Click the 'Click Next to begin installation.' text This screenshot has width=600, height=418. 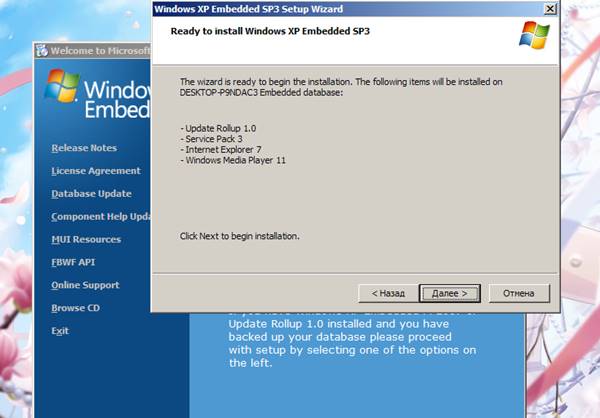[240, 236]
